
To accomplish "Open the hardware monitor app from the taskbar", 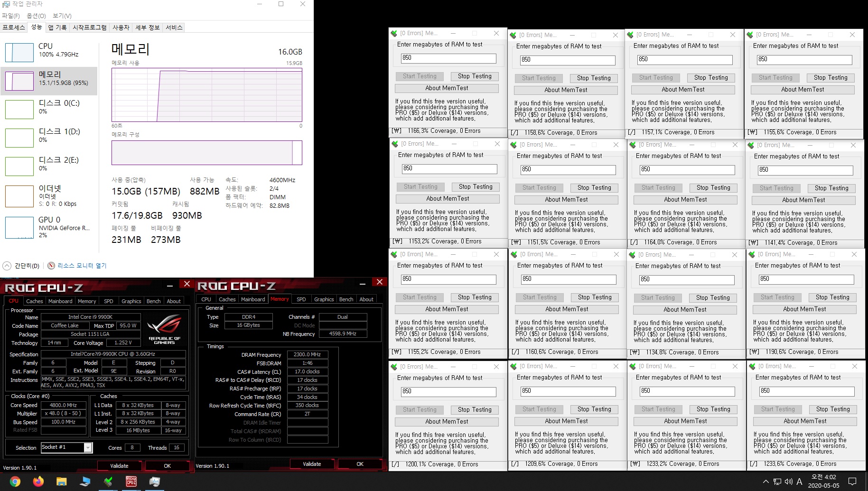I will coord(155,482).
